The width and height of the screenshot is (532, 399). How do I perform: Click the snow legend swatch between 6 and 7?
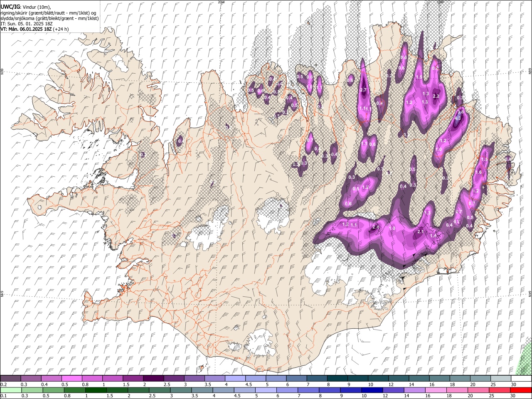pyautogui.click(x=296, y=378)
